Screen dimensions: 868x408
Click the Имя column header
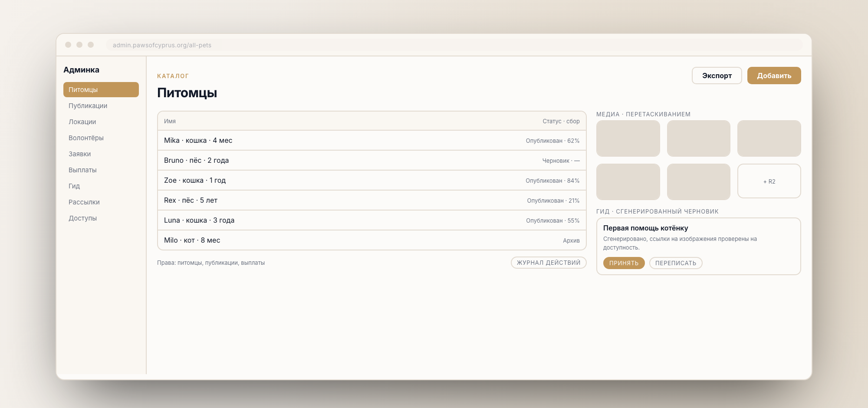coord(170,121)
